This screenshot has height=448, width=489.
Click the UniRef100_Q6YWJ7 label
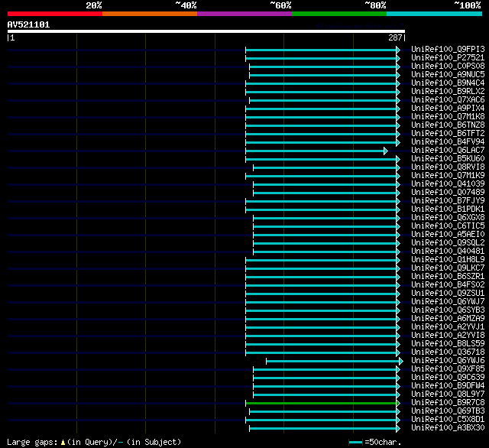(x=448, y=302)
